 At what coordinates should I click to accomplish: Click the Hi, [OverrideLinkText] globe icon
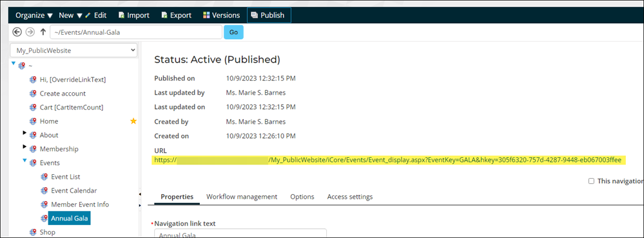tap(33, 80)
